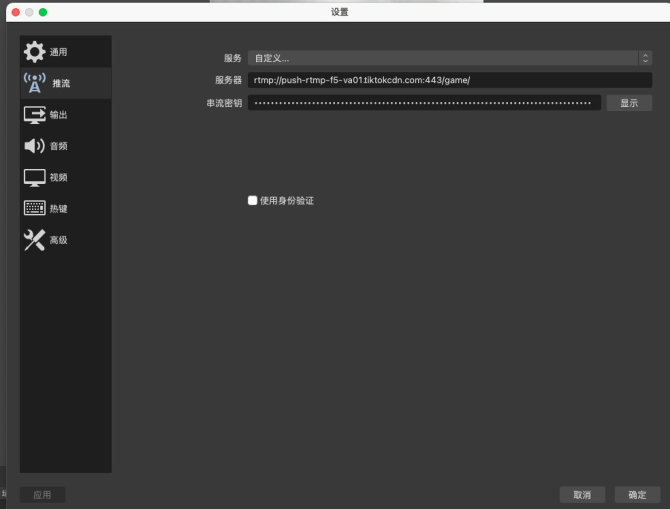Minimize the window with yellow button

point(29,12)
